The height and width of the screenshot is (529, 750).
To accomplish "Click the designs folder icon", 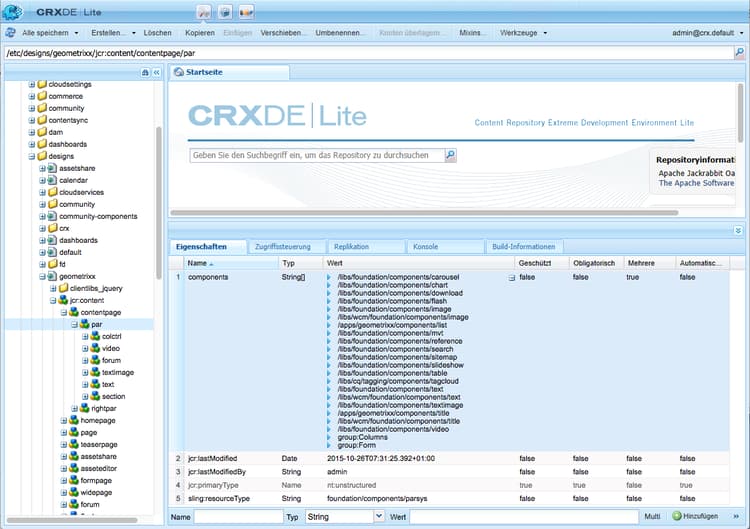I will coord(42,156).
